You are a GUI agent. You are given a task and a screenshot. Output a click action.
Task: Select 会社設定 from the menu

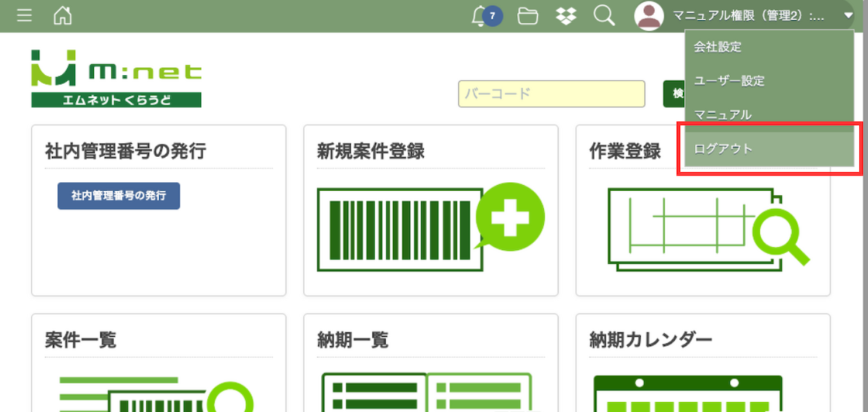pyautogui.click(x=718, y=47)
